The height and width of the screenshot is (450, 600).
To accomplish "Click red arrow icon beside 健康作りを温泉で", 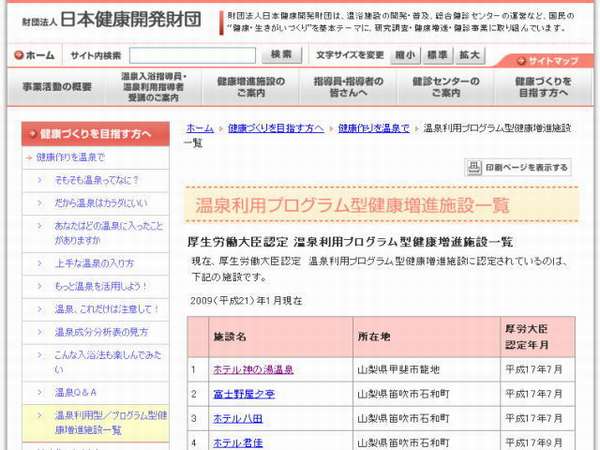I will (x=29, y=157).
